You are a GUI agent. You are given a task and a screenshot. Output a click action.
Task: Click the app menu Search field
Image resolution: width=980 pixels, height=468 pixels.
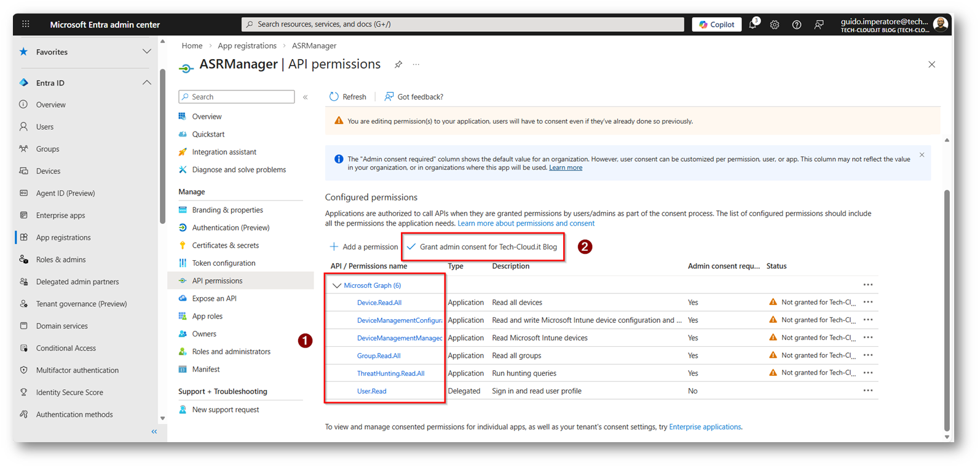237,97
